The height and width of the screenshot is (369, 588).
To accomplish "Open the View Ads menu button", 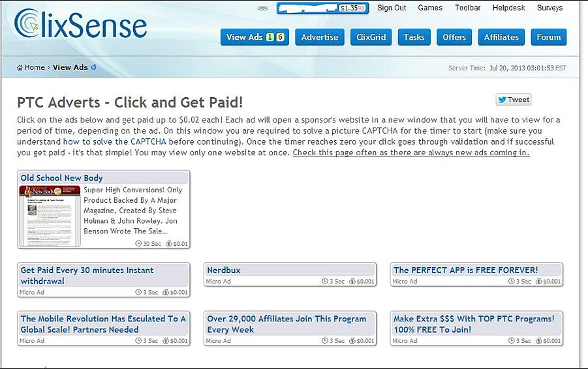I will (x=255, y=37).
